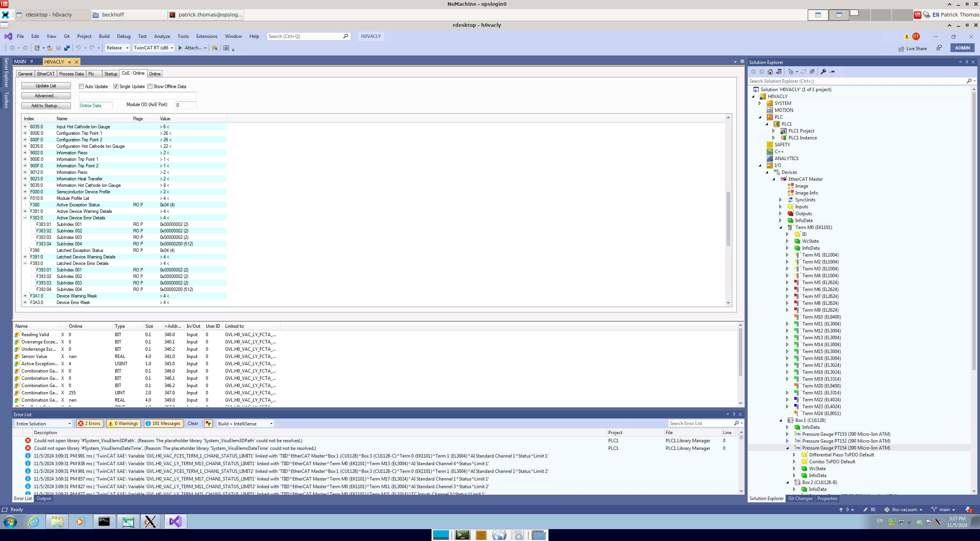Click Clear in the Error List toolbar
Image resolution: width=980 pixels, height=541 pixels.
pos(193,423)
